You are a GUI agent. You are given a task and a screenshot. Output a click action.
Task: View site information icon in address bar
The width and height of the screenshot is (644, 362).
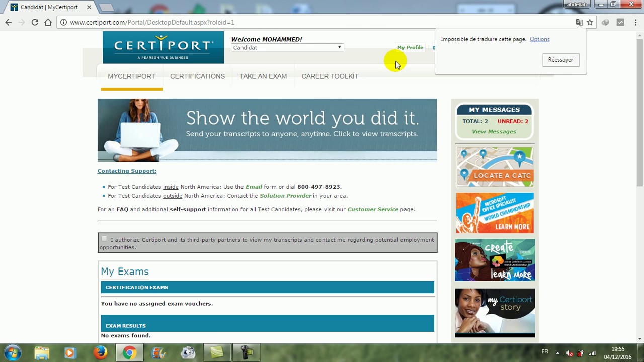click(x=63, y=22)
